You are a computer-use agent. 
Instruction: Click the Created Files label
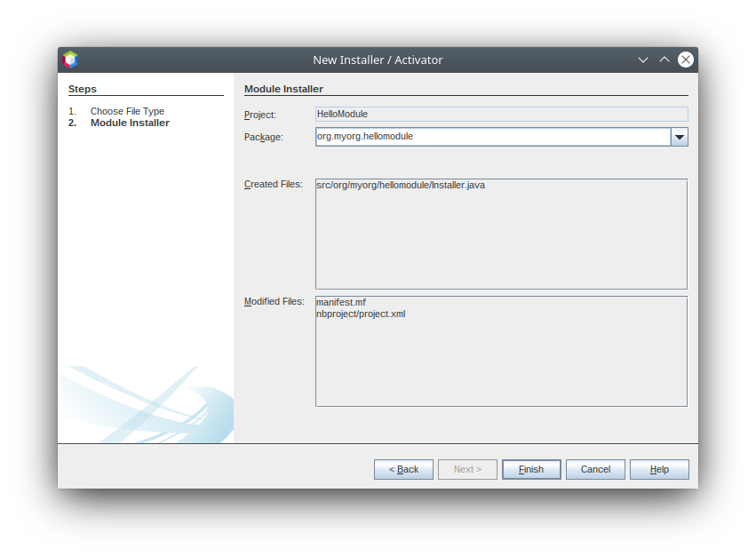coord(273,185)
